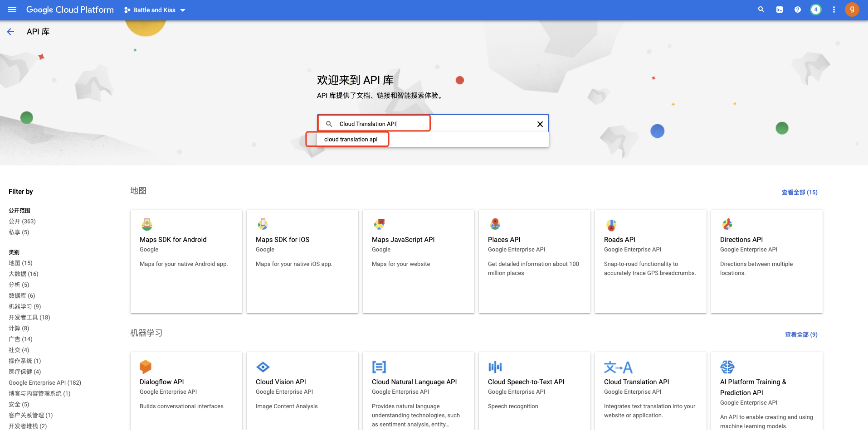Open AI Platform Training & Prediction API title

[x=753, y=387]
